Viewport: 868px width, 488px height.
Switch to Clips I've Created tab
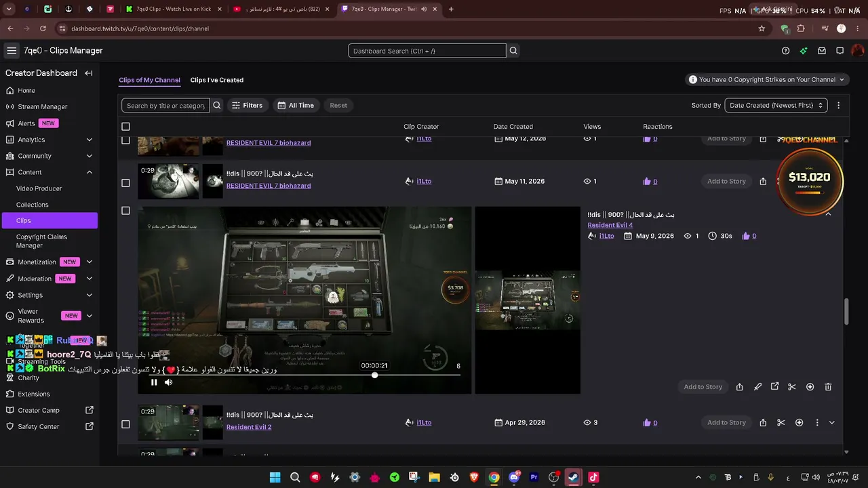(217, 80)
